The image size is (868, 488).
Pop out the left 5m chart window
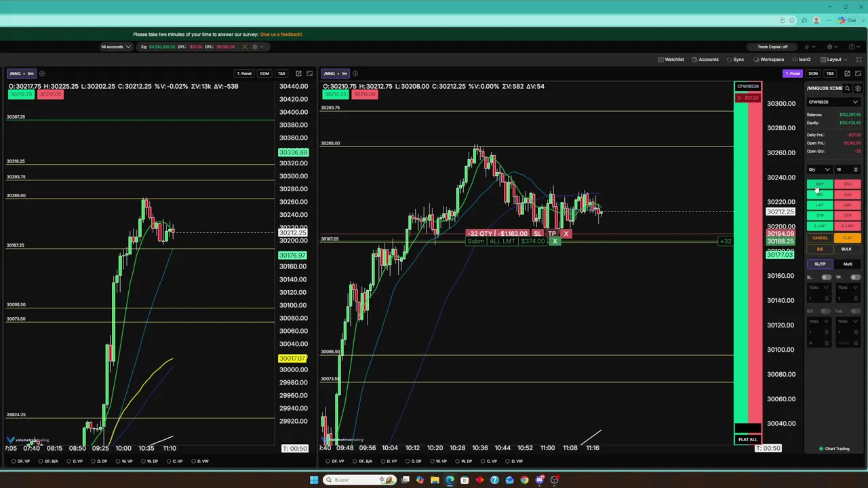298,73
